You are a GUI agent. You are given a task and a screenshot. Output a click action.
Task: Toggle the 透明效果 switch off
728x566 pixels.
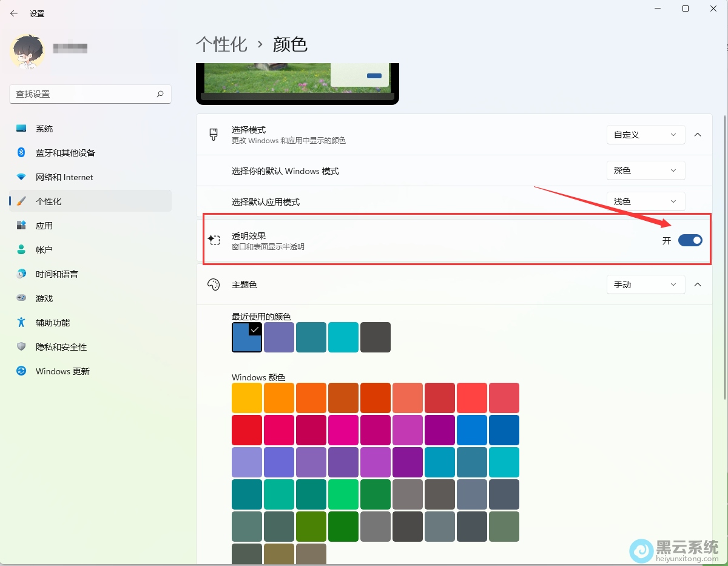(690, 240)
